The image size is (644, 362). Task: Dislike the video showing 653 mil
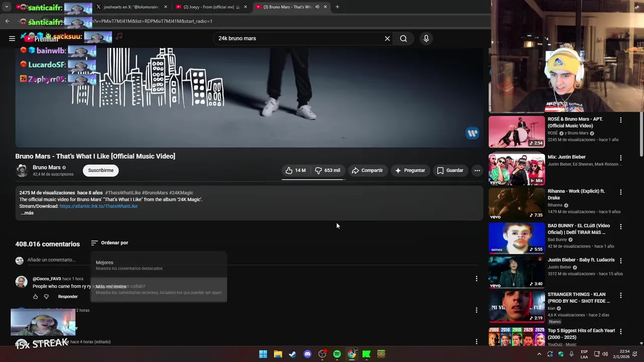(x=328, y=170)
